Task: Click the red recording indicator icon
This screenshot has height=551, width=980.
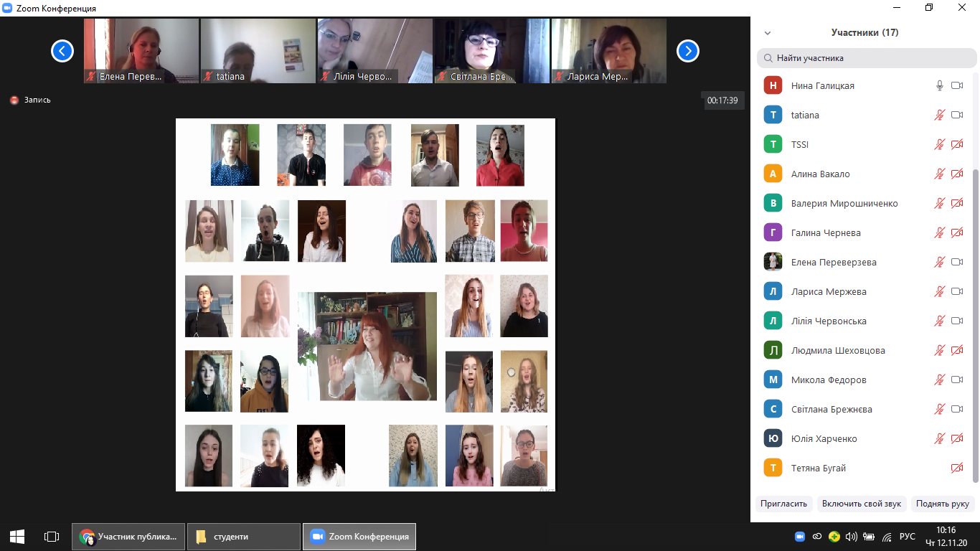Action: click(x=14, y=100)
